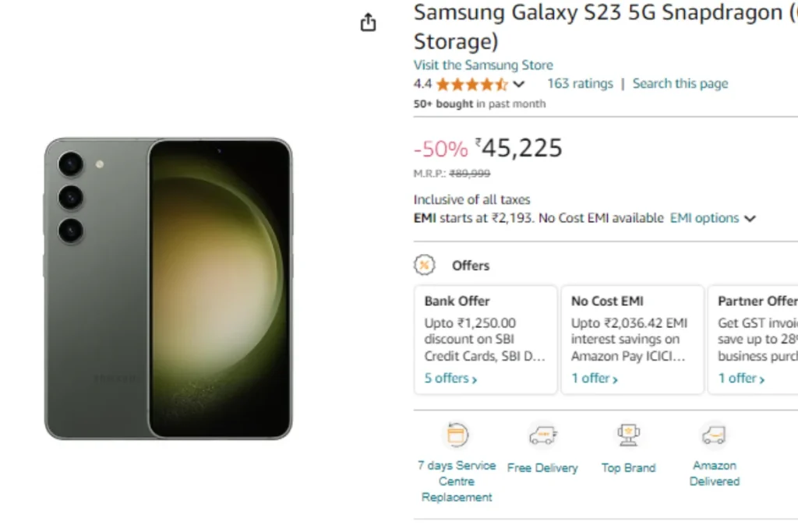
Task: Open 1 offer under Partner Offers
Action: [742, 379]
